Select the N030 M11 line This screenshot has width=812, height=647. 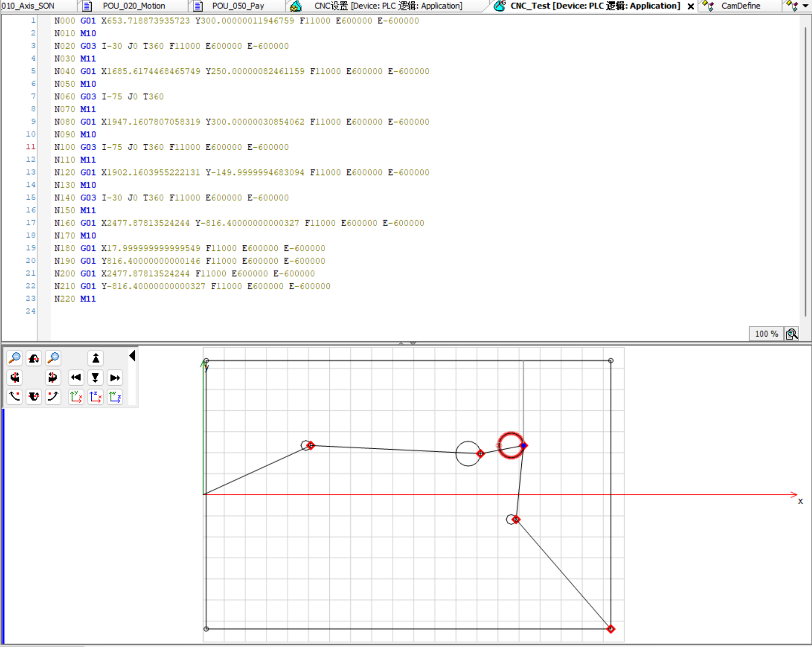pyautogui.click(x=75, y=59)
